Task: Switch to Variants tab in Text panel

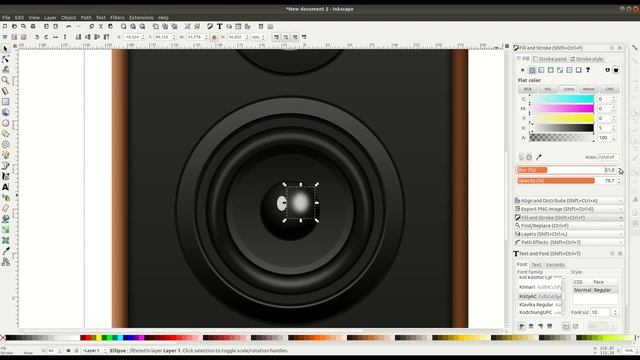Action: click(x=555, y=264)
